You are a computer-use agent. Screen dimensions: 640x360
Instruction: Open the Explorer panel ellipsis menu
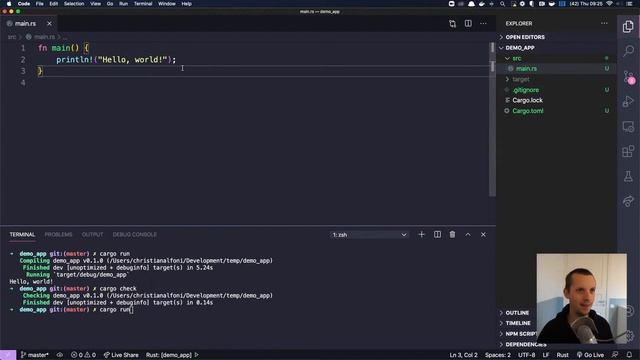[x=604, y=23]
